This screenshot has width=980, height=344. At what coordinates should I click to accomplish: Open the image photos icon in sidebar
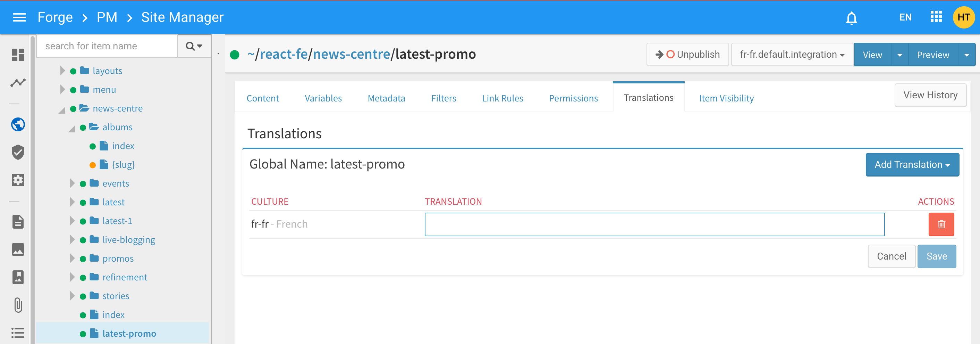pos(18,249)
